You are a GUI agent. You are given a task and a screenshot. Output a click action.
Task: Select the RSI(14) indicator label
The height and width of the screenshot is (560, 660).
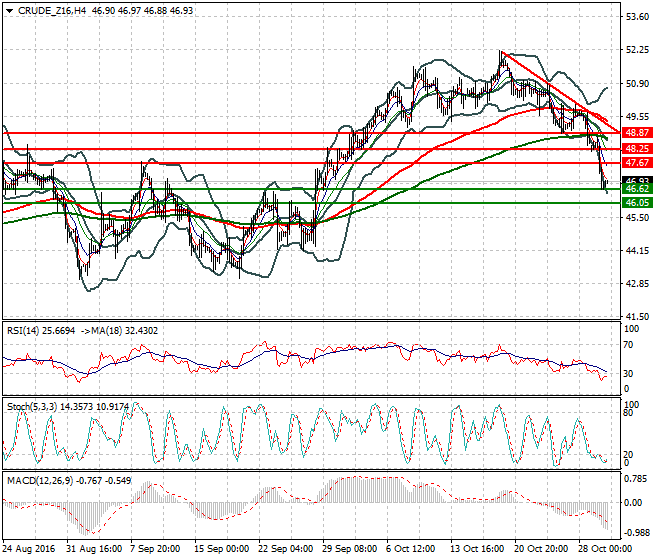pyautogui.click(x=23, y=331)
